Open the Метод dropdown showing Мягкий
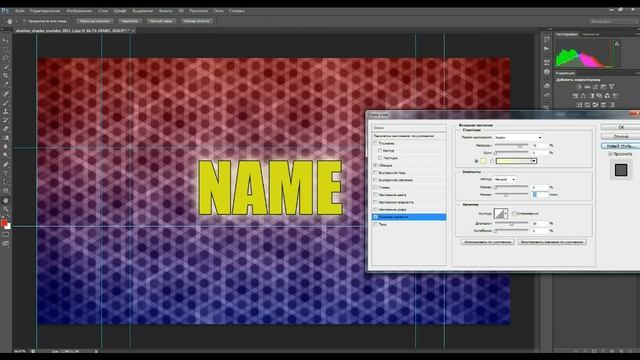Screen dimensions: 640x360 click(x=504, y=180)
